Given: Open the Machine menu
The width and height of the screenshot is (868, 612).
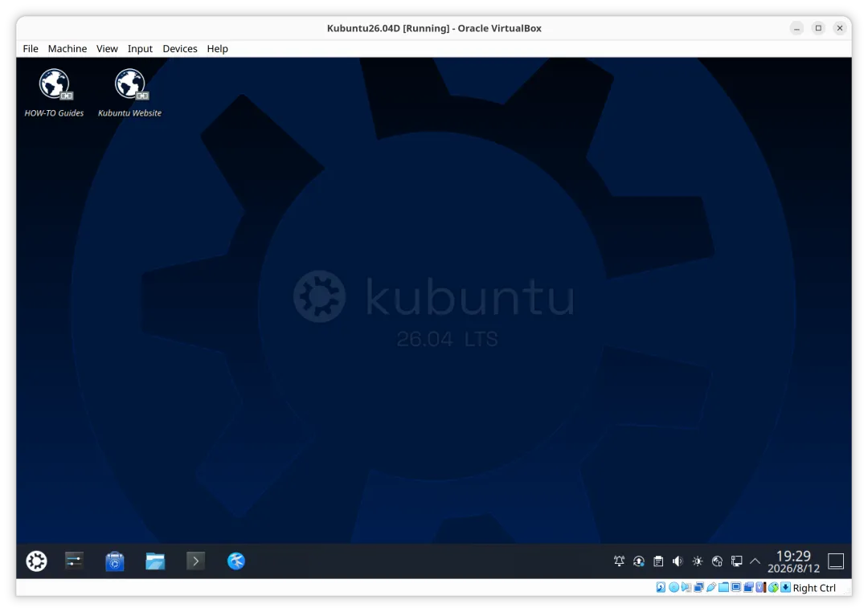Looking at the screenshot, I should point(67,49).
